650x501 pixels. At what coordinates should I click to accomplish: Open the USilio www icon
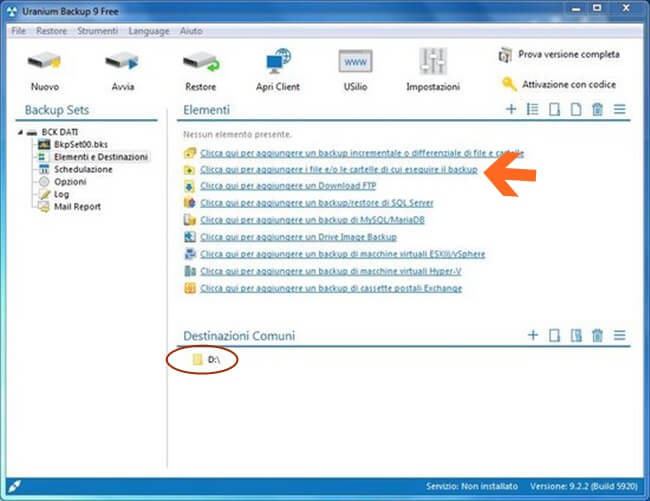355,62
